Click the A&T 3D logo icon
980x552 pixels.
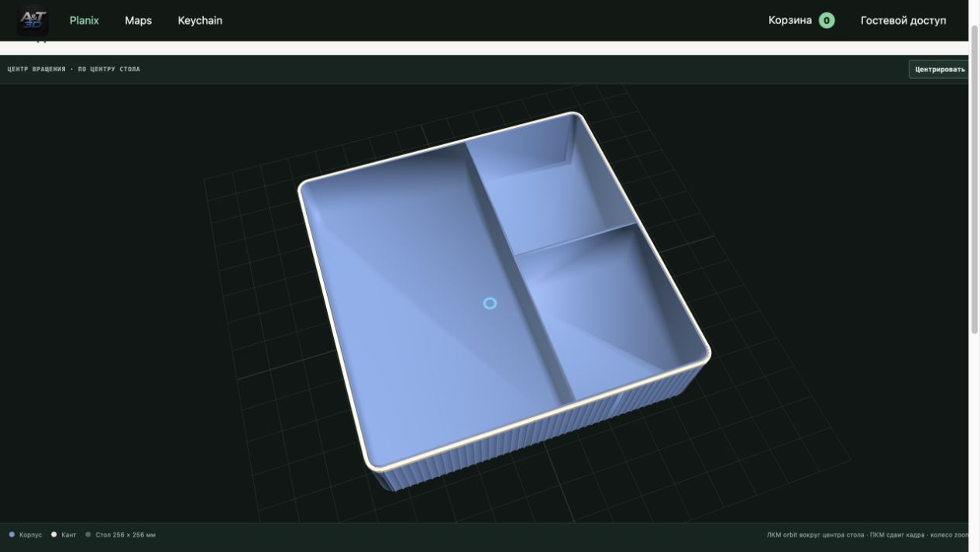tap(33, 20)
